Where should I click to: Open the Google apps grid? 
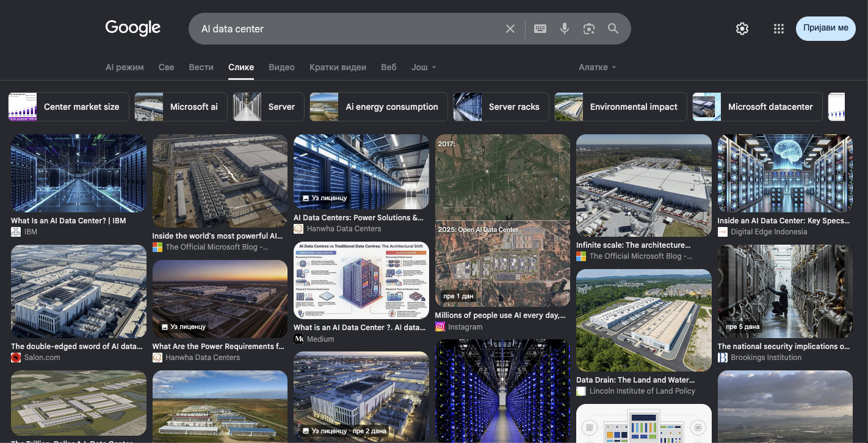pyautogui.click(x=778, y=29)
